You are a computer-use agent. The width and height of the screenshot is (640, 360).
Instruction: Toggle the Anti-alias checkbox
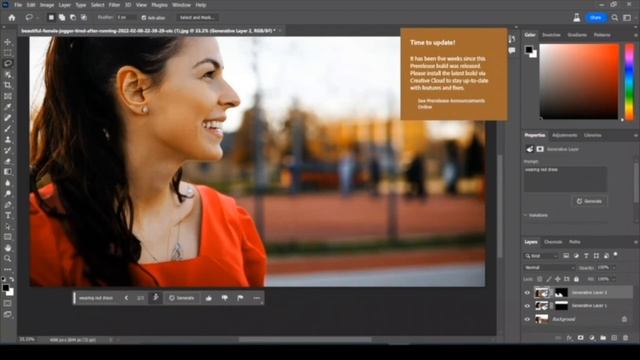144,18
